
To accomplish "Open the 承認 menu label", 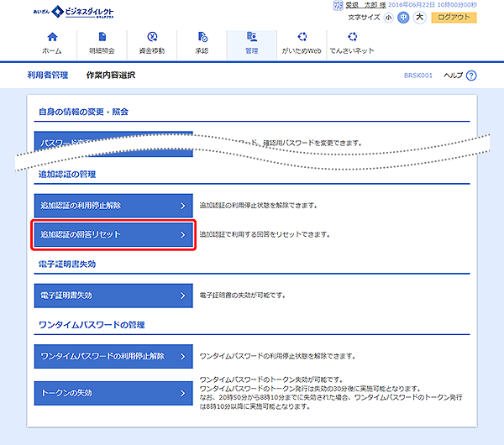I will [x=202, y=50].
